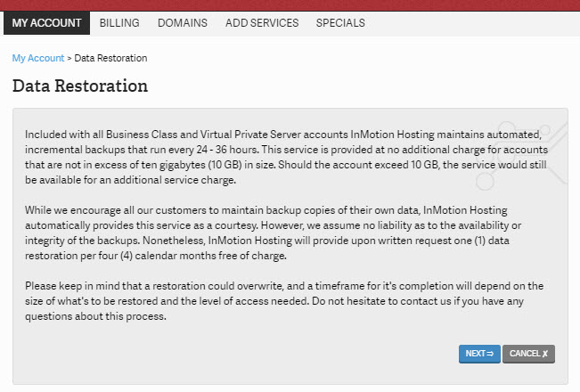
Task: Follow the My Account breadcrumb link
Action: click(x=37, y=58)
